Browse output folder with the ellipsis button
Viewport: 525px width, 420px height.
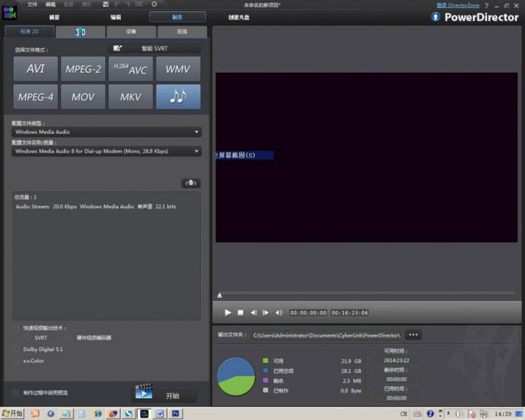[x=413, y=335]
